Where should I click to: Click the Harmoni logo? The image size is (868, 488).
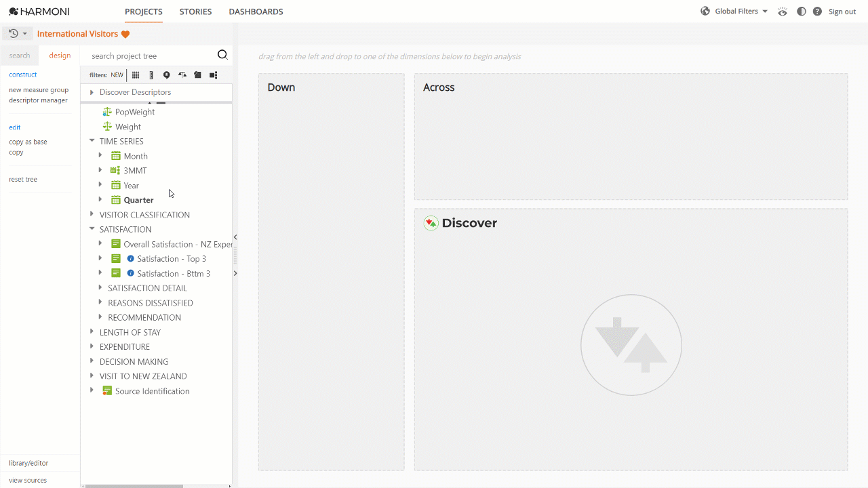39,12
